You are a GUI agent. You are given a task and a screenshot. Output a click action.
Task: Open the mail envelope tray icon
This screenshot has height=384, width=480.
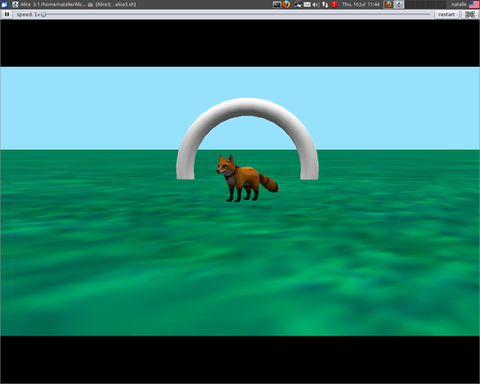[x=307, y=4]
